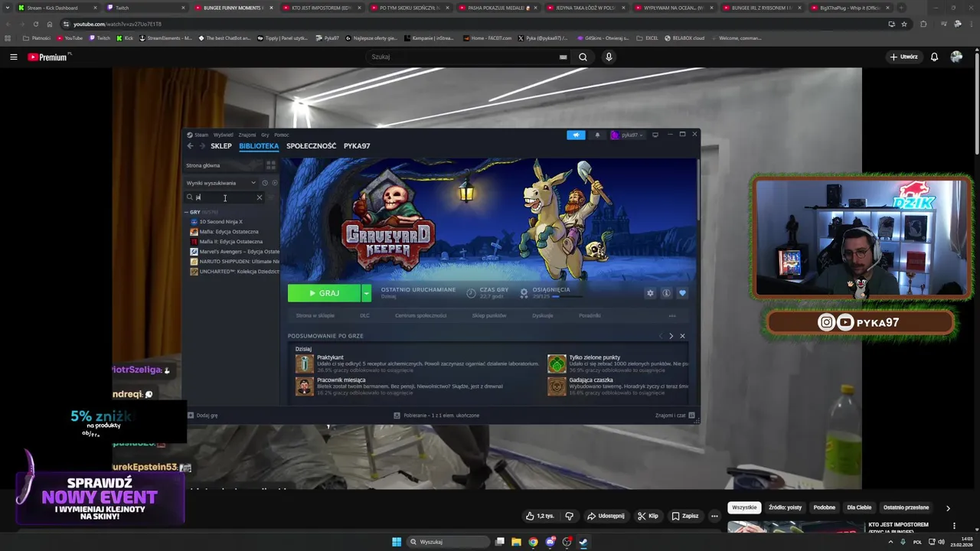980x551 pixels.
Task: Open Wyświetl menu in Steam
Action: pos(224,135)
